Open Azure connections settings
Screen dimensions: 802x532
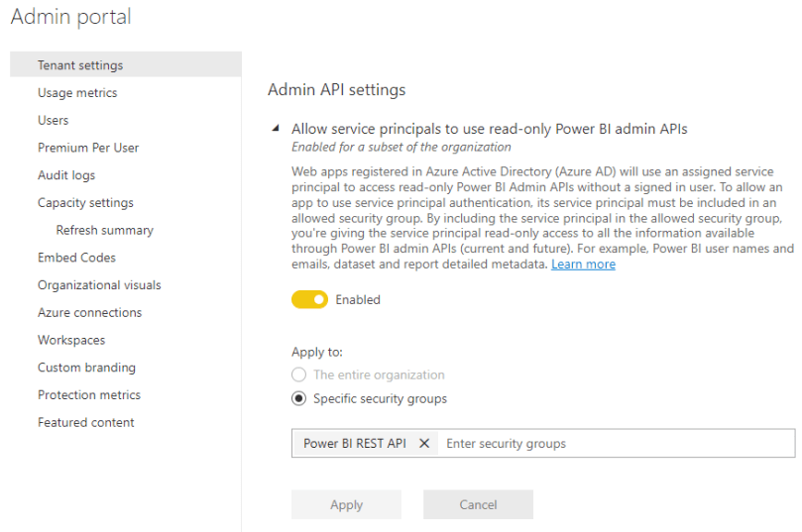pos(89,313)
